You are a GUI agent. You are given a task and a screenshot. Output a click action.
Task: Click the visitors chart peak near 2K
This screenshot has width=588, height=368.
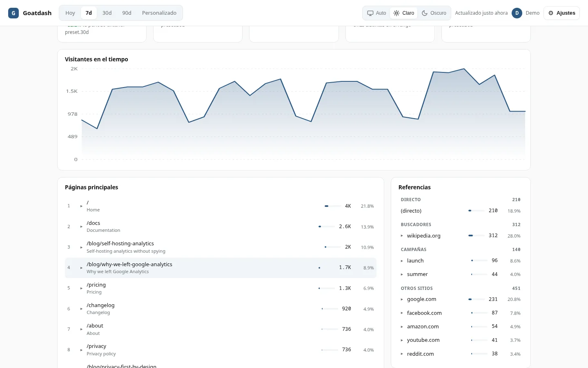click(x=464, y=69)
